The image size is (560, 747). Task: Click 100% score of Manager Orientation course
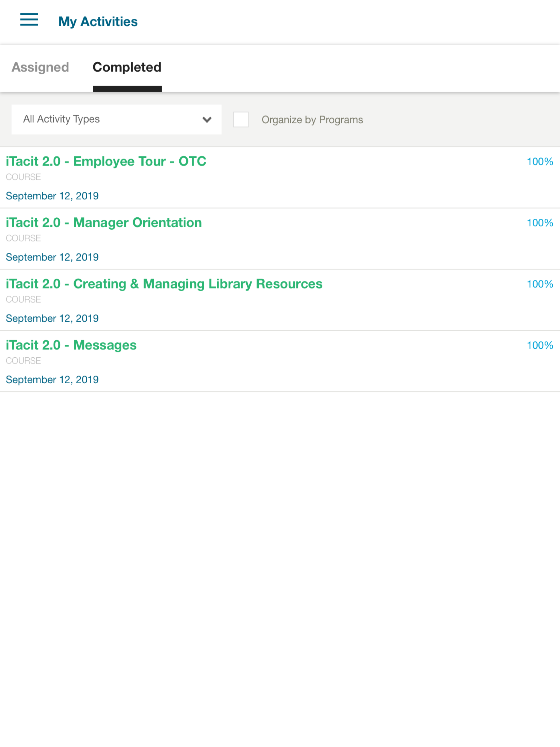[540, 223]
